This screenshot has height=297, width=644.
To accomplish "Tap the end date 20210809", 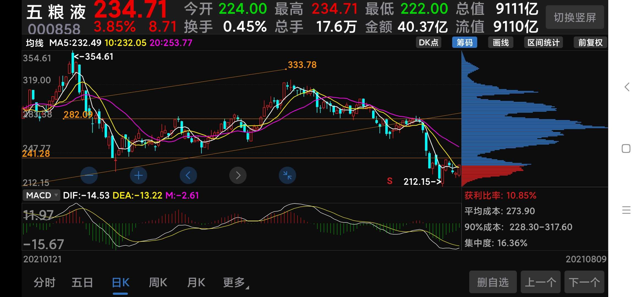I will pos(586,259).
